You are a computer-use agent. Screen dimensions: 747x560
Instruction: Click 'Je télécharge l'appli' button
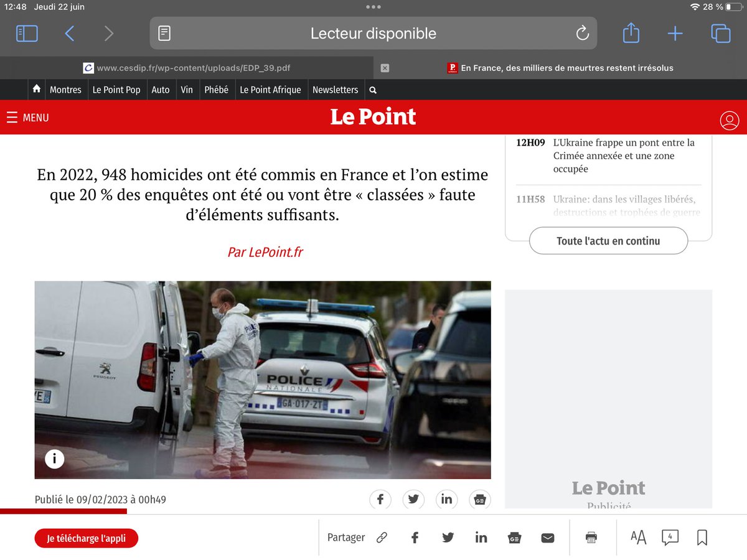pos(86,538)
